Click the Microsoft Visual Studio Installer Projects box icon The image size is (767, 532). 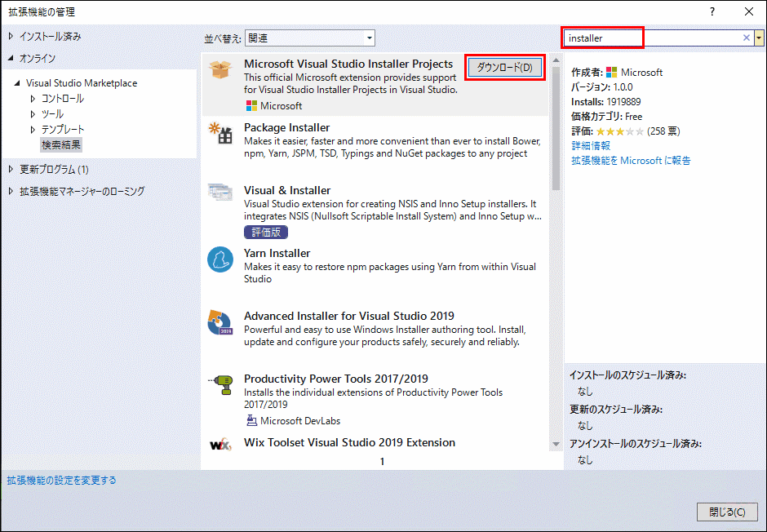pyautogui.click(x=220, y=69)
